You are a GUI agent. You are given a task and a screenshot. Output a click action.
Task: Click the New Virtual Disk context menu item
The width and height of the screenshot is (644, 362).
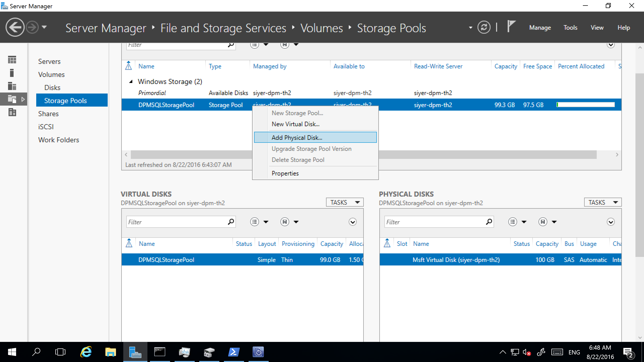click(x=296, y=124)
